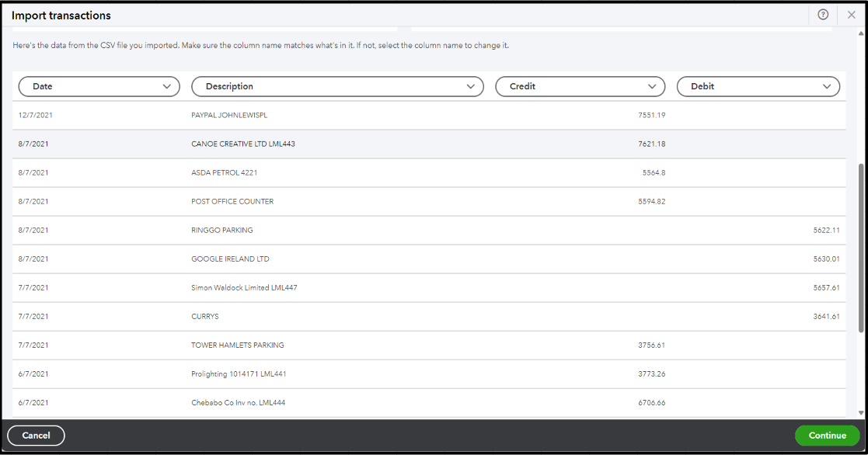Click the RINGGO PARKING transaction
This screenshot has width=868, height=455.
(x=222, y=230)
